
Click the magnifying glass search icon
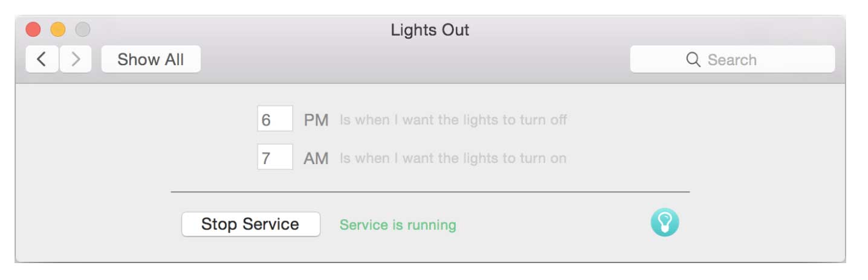click(693, 60)
